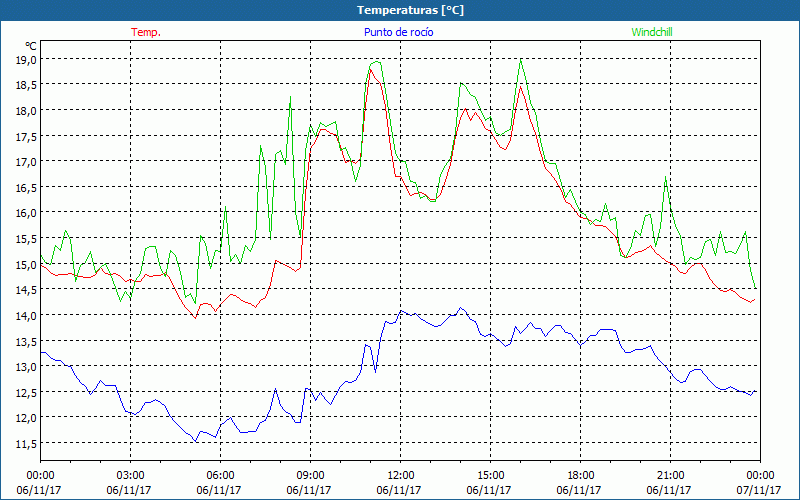
Task: Click the 14,0 y-axis value
Action: click(26, 315)
